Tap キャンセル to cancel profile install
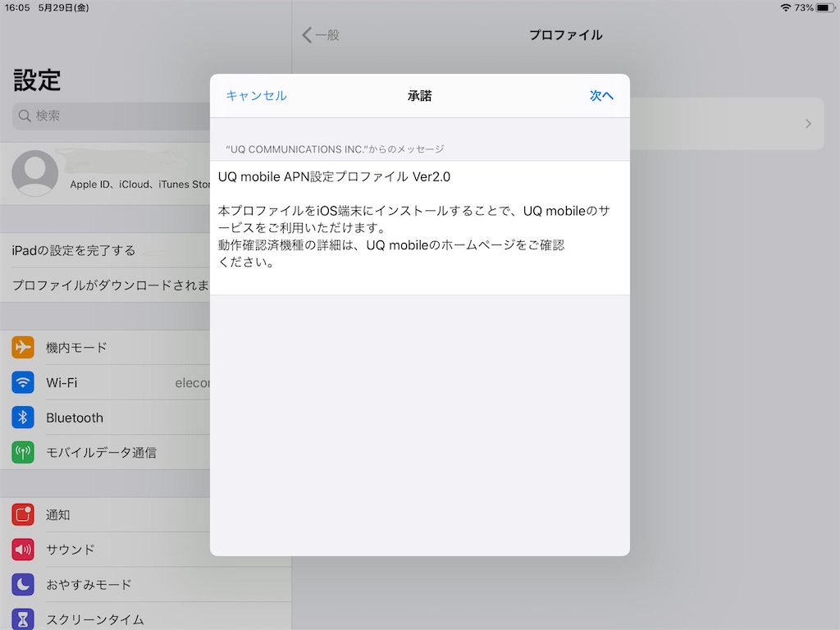This screenshot has height=630, width=840. pos(256,96)
